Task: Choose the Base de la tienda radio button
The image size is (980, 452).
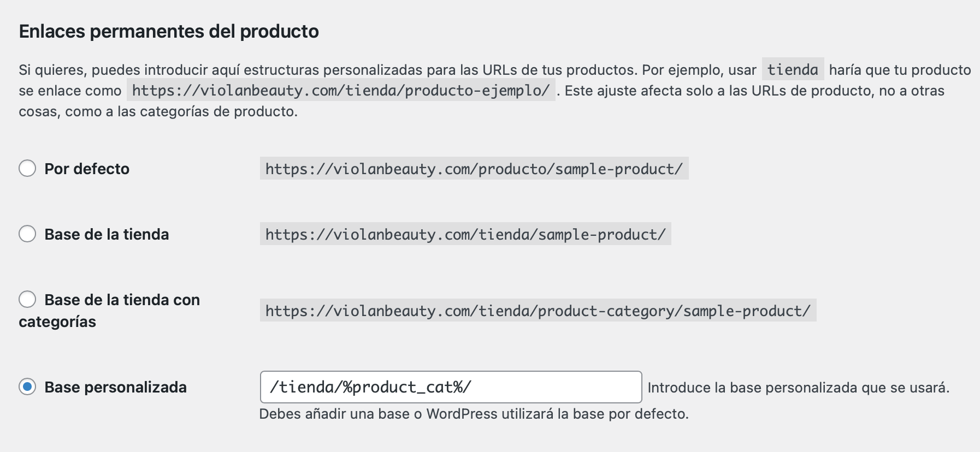Action: pos(27,234)
